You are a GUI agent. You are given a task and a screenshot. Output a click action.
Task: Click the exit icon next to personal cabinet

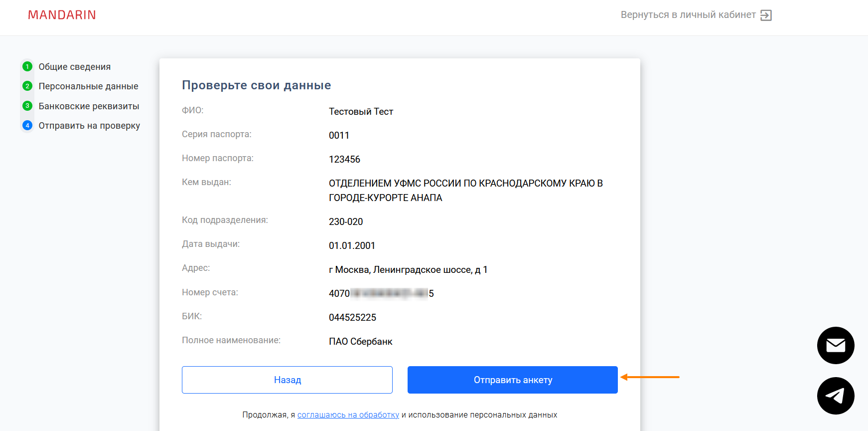pyautogui.click(x=766, y=15)
